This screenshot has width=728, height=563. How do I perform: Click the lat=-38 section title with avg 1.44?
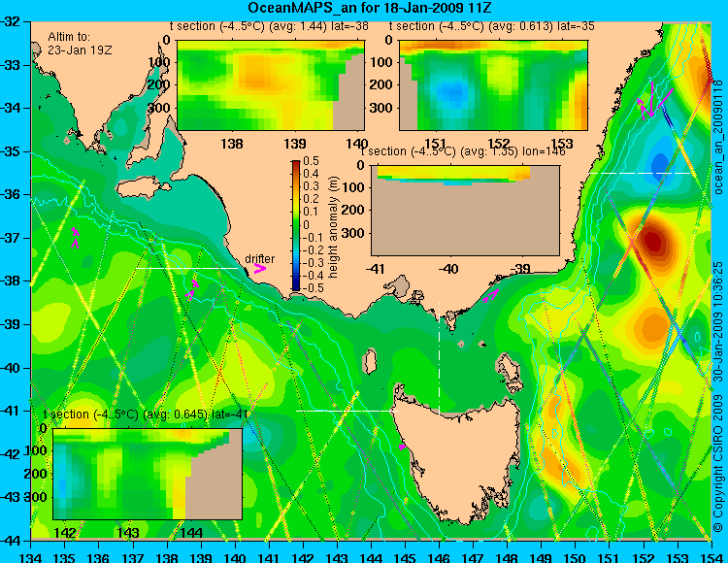(x=267, y=26)
